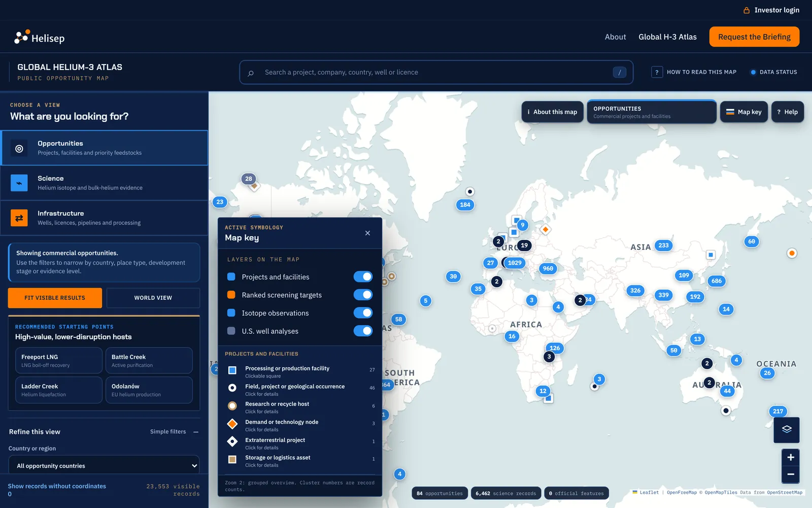The width and height of the screenshot is (812, 508).
Task: Click the question mark icon beside How to Read
Action: (657, 72)
